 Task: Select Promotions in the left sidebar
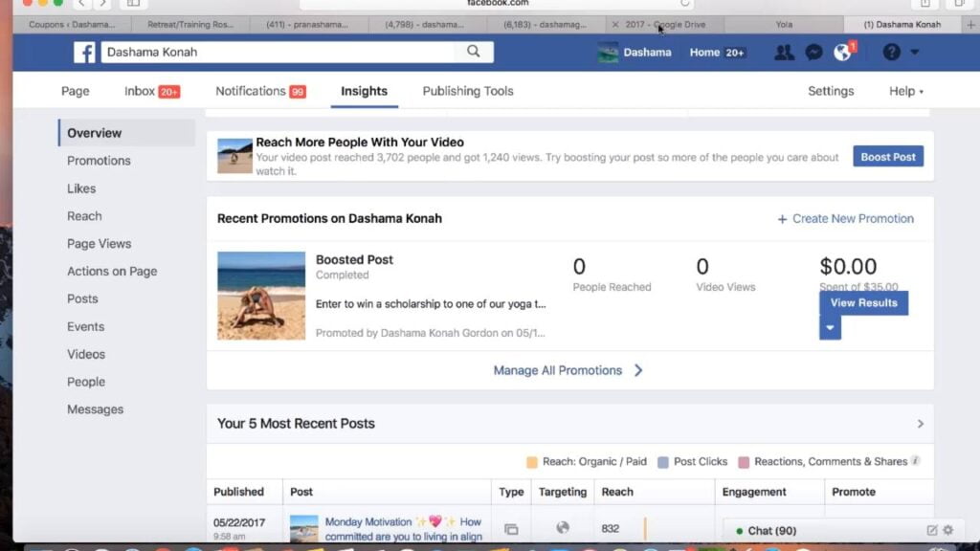(x=99, y=161)
